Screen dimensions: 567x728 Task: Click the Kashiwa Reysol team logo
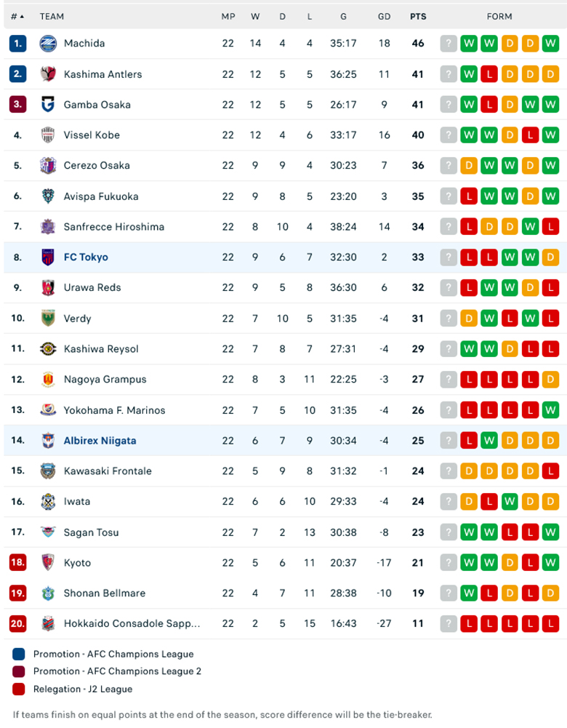click(x=48, y=349)
